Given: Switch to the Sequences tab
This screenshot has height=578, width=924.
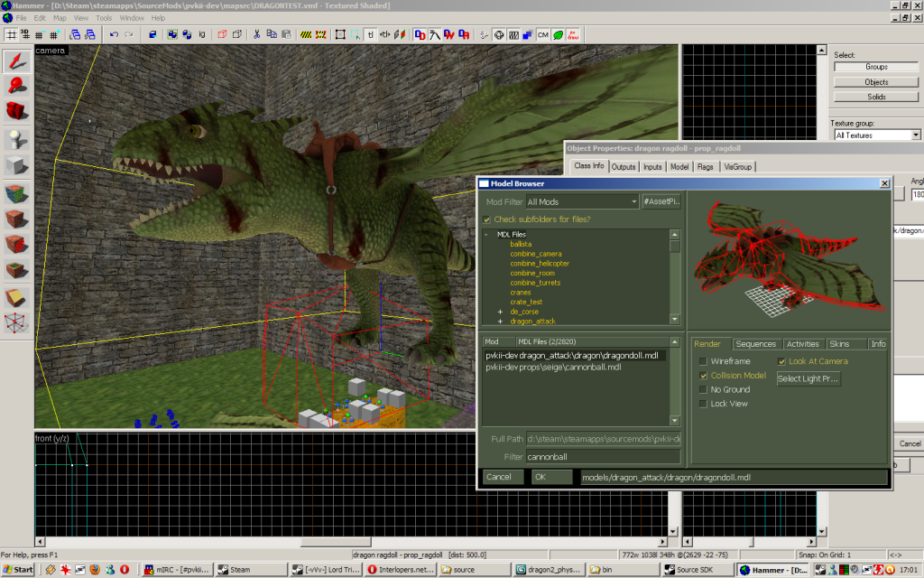Looking at the screenshot, I should point(755,344).
